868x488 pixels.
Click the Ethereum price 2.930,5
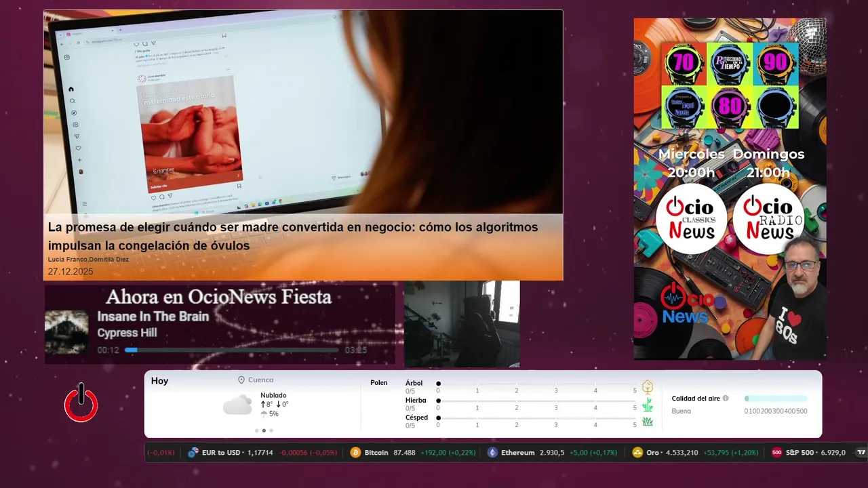coord(552,453)
